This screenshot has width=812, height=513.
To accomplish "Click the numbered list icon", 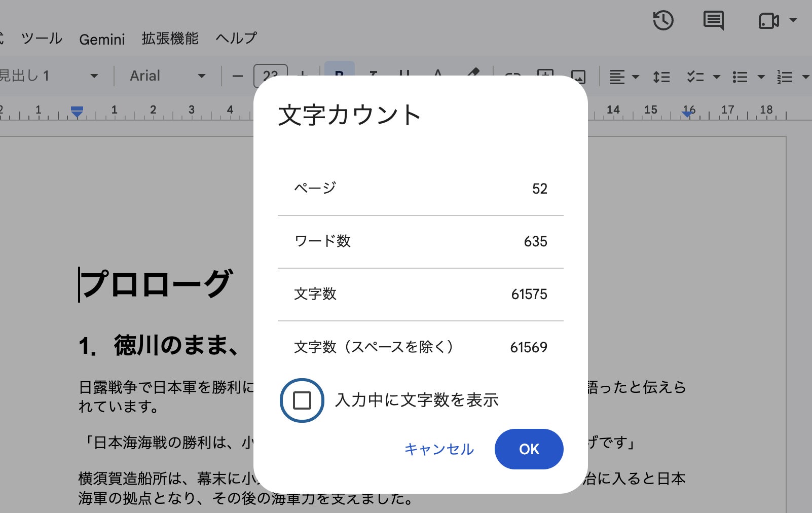I will (784, 77).
